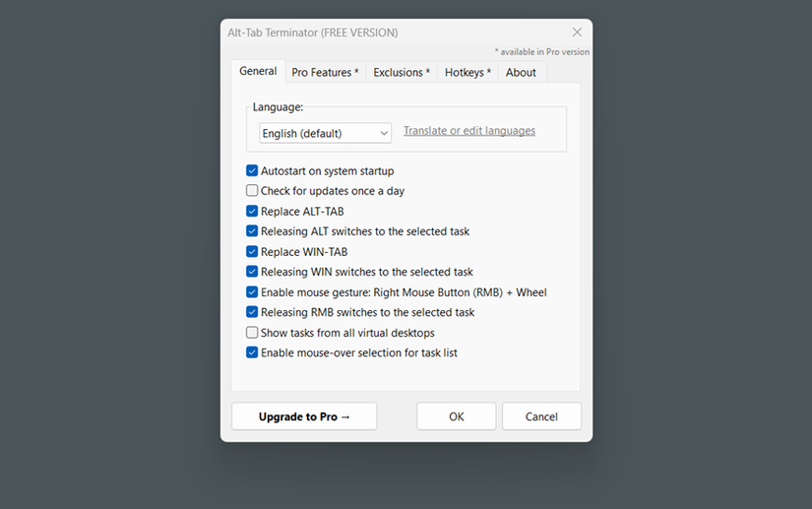
Task: Disable the RMB + Wheel mouse gesture option
Action: [252, 292]
